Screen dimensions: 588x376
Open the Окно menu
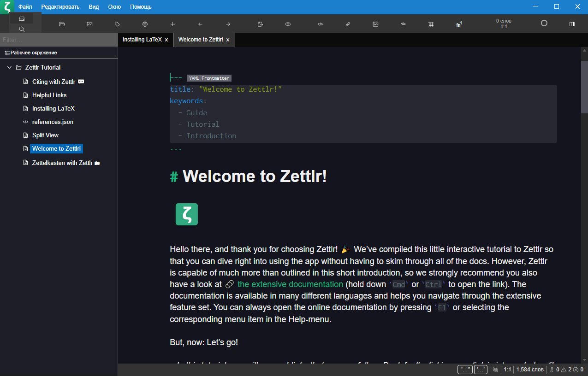point(114,7)
